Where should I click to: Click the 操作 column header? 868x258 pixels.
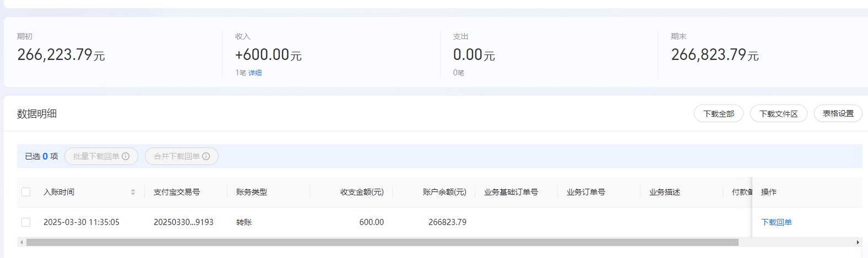(x=769, y=192)
